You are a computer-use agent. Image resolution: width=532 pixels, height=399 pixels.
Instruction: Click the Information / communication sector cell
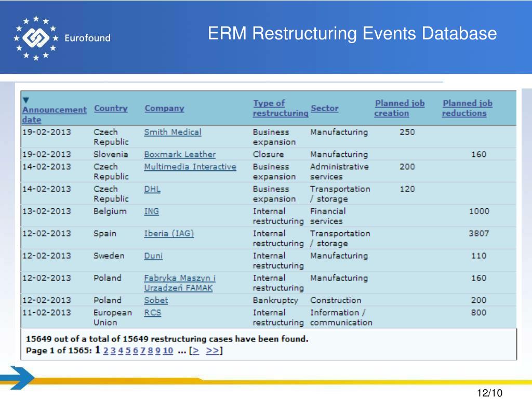pyautogui.click(x=341, y=317)
